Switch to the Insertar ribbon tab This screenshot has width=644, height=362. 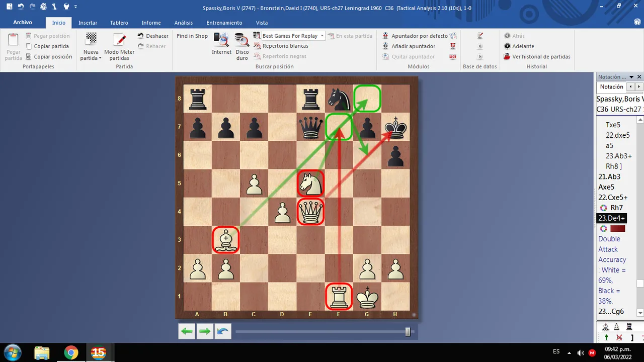click(88, 23)
